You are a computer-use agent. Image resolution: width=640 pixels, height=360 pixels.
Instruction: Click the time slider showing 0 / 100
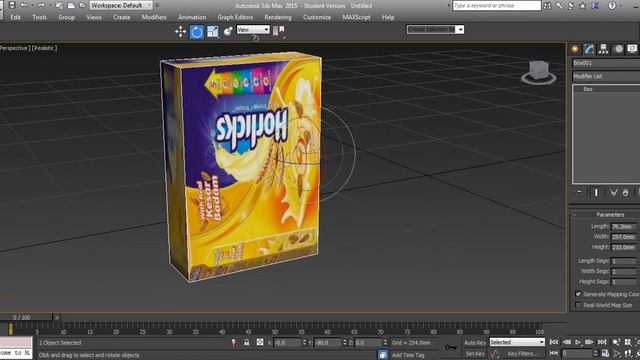(x=26, y=317)
